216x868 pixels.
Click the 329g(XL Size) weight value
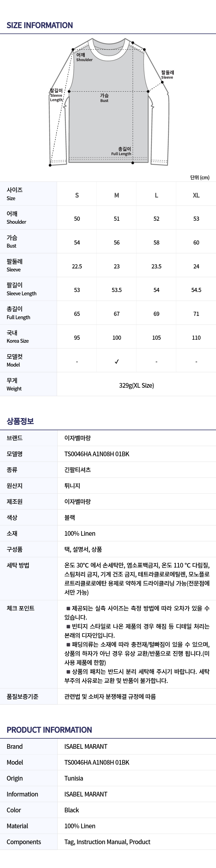click(x=137, y=385)
